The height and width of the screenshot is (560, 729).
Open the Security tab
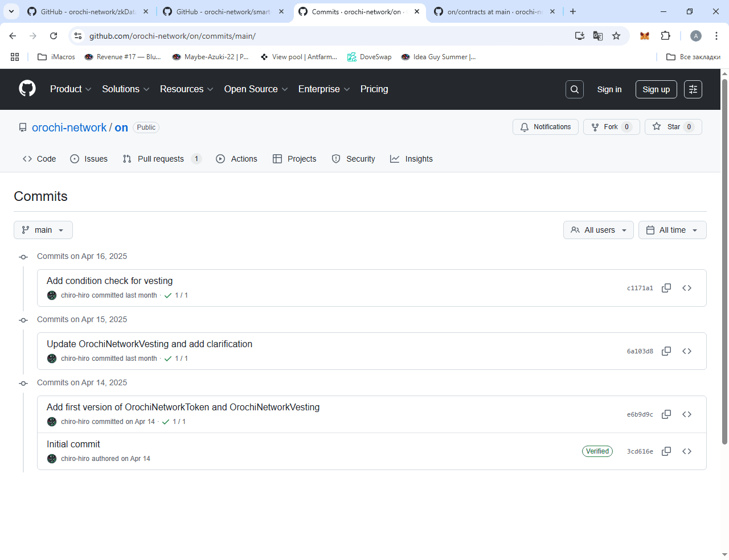(354, 159)
